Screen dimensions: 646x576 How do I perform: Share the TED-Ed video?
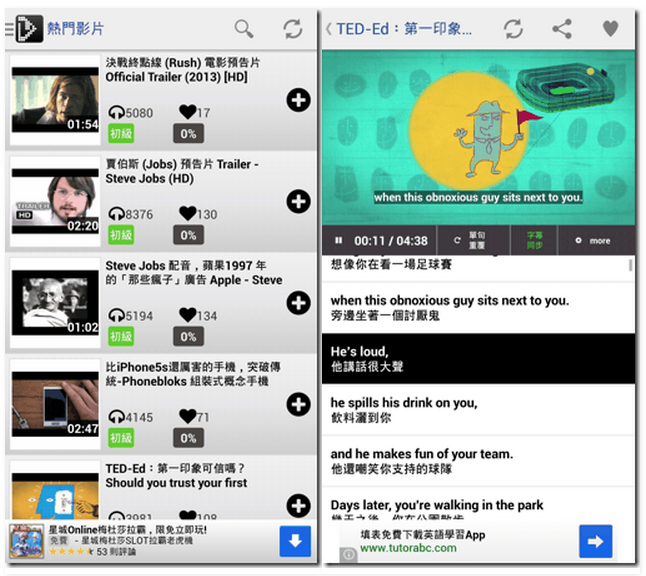[562, 29]
